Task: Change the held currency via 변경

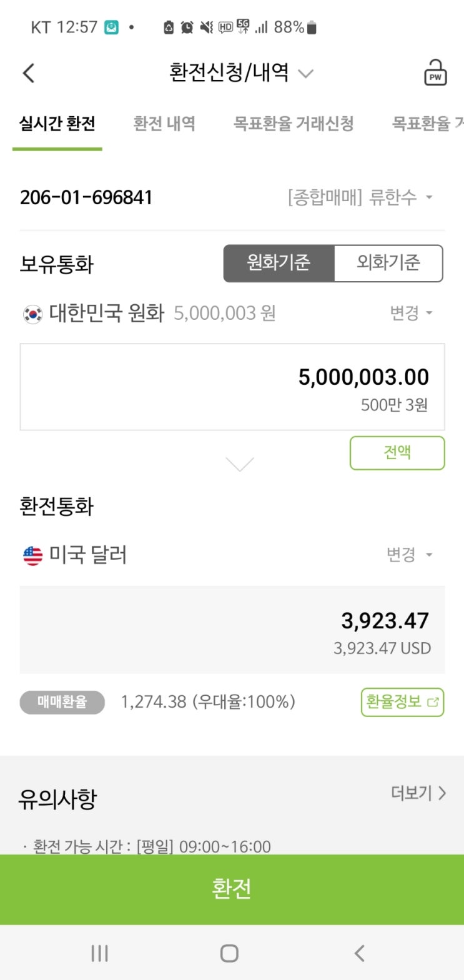Action: pyautogui.click(x=410, y=313)
